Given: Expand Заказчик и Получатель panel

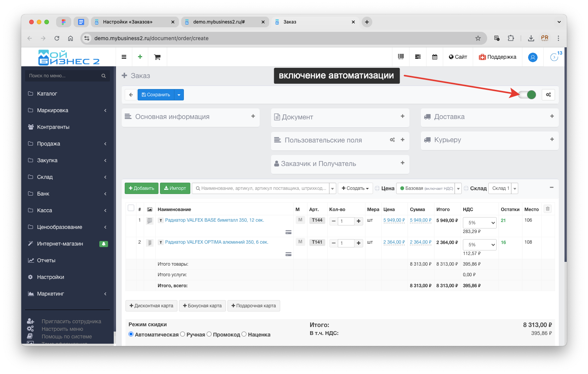Looking at the screenshot, I should click(403, 163).
